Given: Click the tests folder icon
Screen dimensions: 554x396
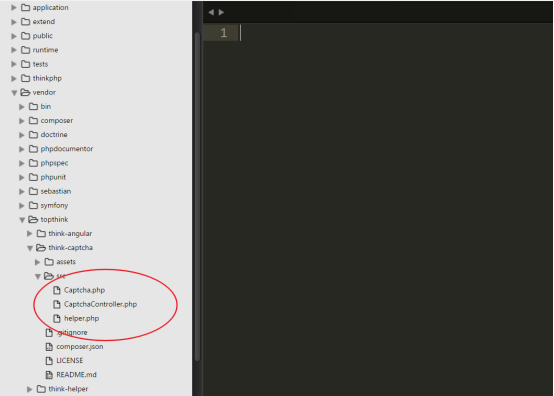Looking at the screenshot, I should coord(25,64).
